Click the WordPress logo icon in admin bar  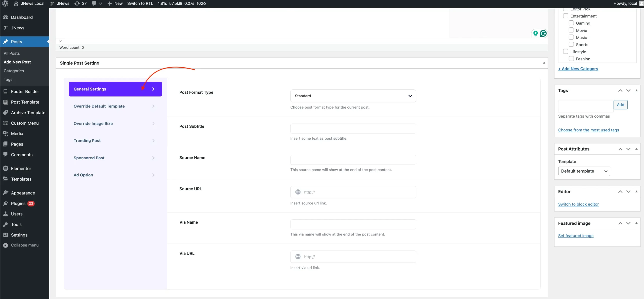click(5, 4)
